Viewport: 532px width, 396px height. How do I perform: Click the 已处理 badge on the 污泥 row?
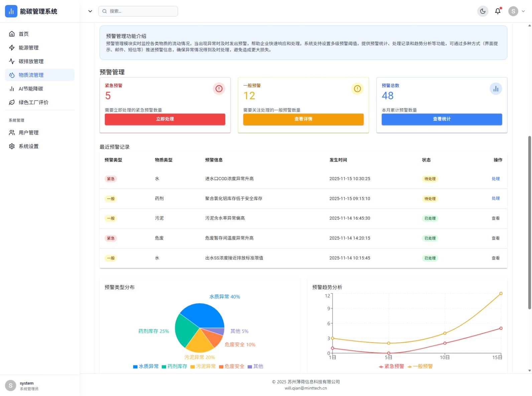point(430,219)
